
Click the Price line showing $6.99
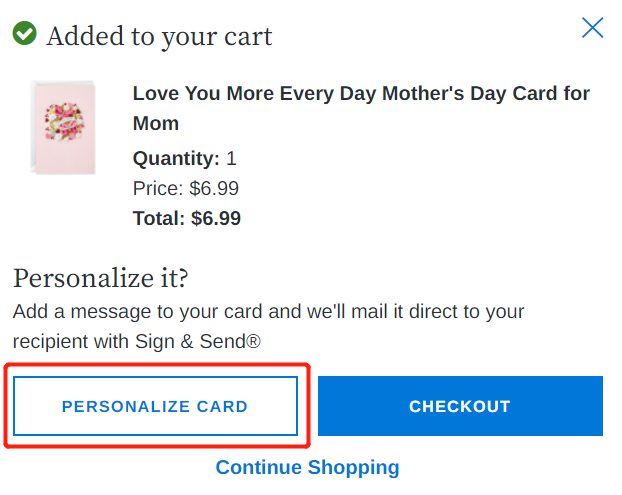tap(186, 188)
